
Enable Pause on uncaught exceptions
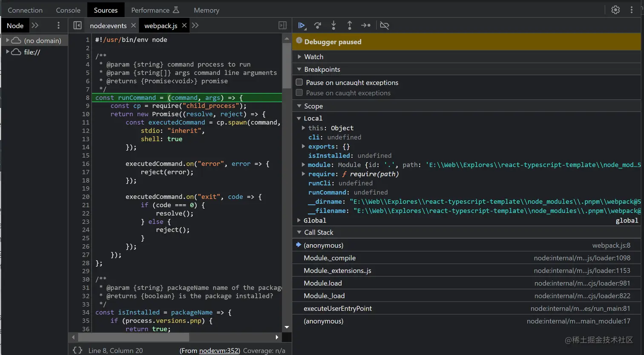point(299,82)
